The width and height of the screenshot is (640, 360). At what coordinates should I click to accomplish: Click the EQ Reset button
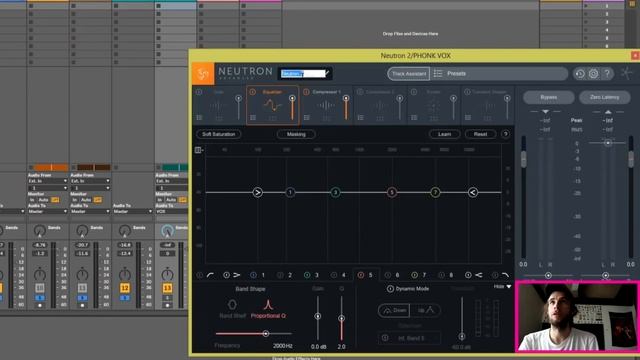pyautogui.click(x=480, y=134)
